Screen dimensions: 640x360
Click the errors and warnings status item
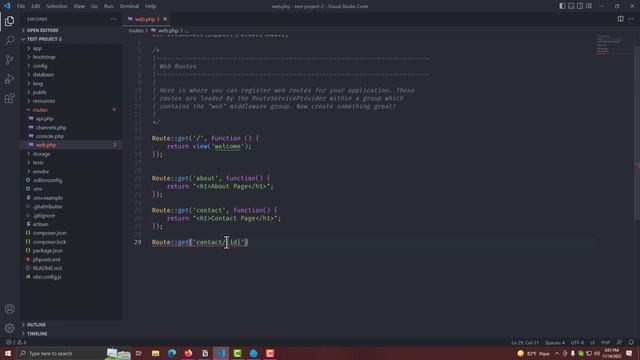coord(16,342)
